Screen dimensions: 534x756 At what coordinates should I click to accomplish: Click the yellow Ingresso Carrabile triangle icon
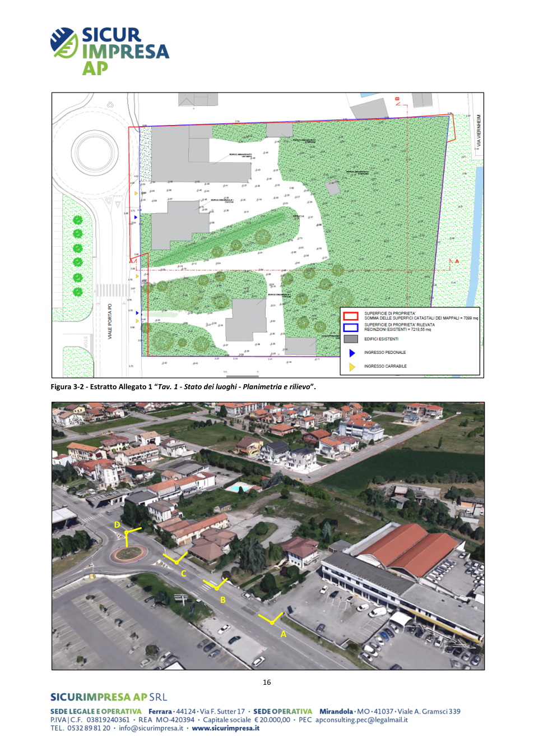click(352, 367)
